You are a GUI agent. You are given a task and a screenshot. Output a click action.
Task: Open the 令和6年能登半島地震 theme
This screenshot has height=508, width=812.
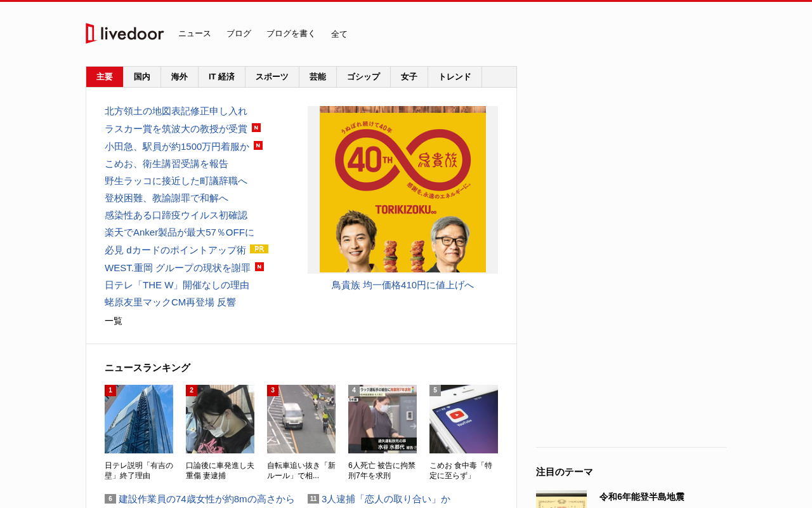pyautogui.click(x=642, y=497)
